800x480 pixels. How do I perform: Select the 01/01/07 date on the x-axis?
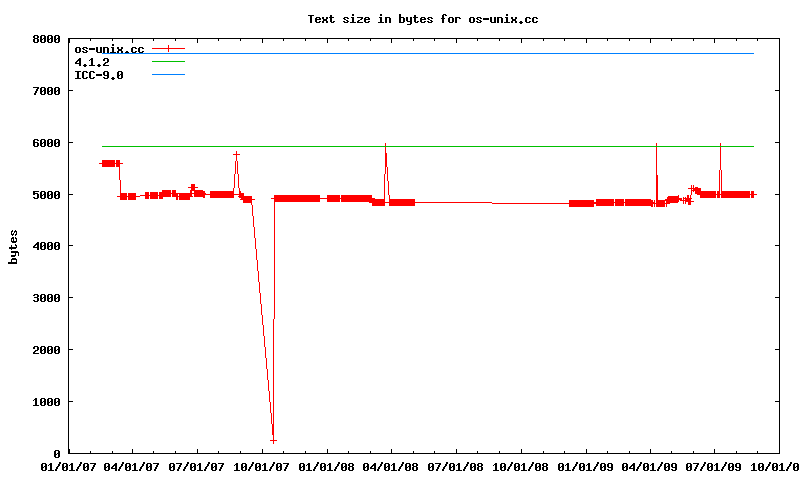pos(68,466)
